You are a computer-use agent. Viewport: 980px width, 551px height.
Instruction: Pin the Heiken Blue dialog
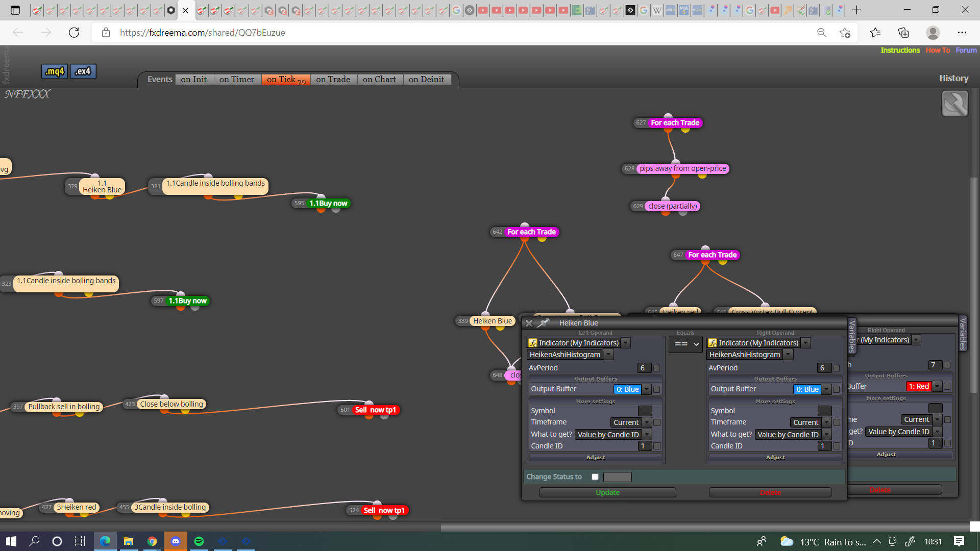click(x=543, y=323)
